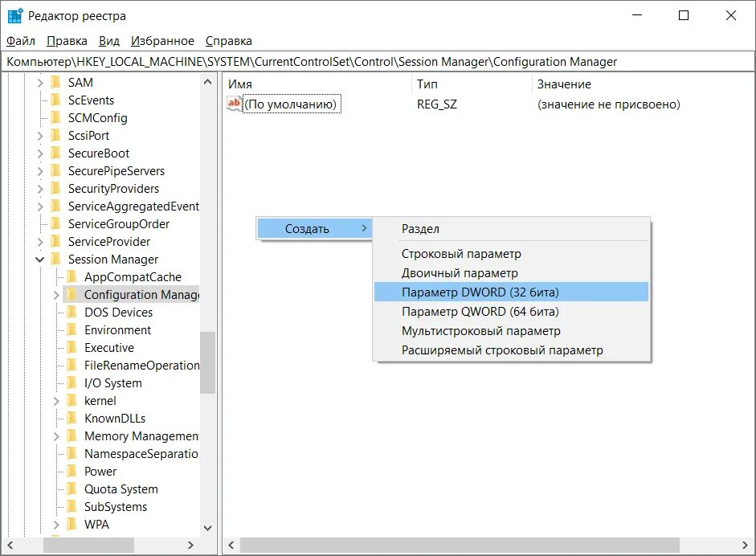
Task: Click the SecureBoot folder icon
Action: click(55, 153)
